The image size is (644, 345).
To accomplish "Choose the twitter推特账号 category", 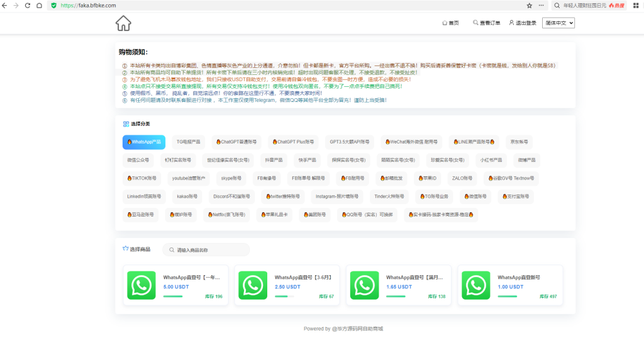I will coord(283,196).
